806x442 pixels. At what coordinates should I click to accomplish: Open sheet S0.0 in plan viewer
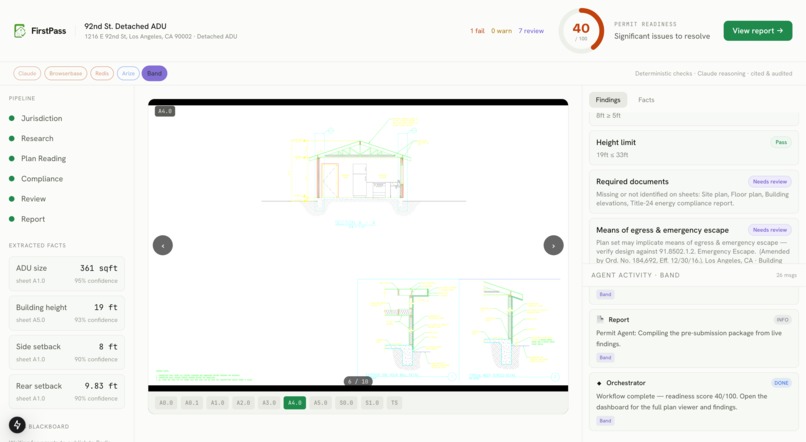[x=346, y=403]
